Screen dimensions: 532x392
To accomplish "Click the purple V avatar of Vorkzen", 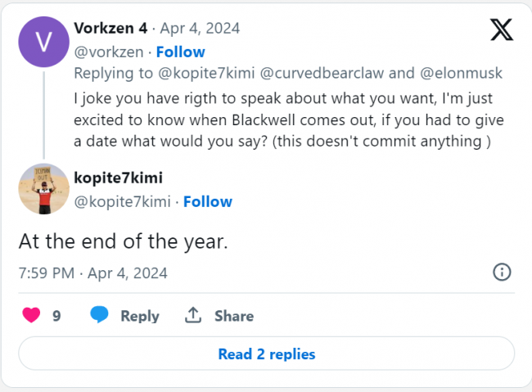I will point(43,42).
